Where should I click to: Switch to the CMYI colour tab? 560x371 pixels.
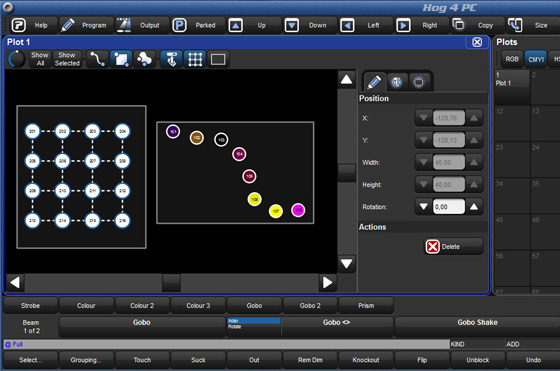click(536, 59)
